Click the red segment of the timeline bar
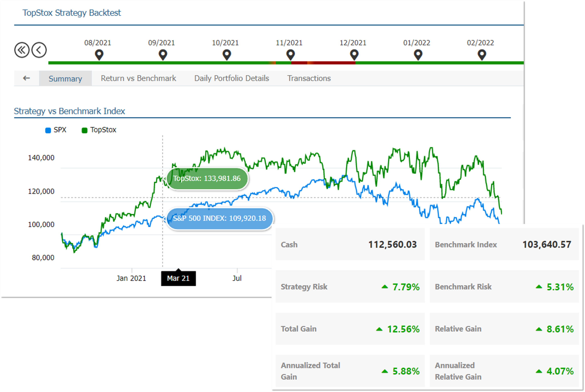The height and width of the screenshot is (392, 585). (x=324, y=63)
